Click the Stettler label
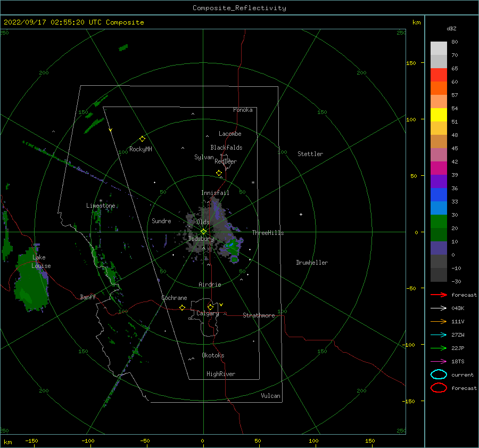Screen dimensions: 479x448 [x=310, y=154]
